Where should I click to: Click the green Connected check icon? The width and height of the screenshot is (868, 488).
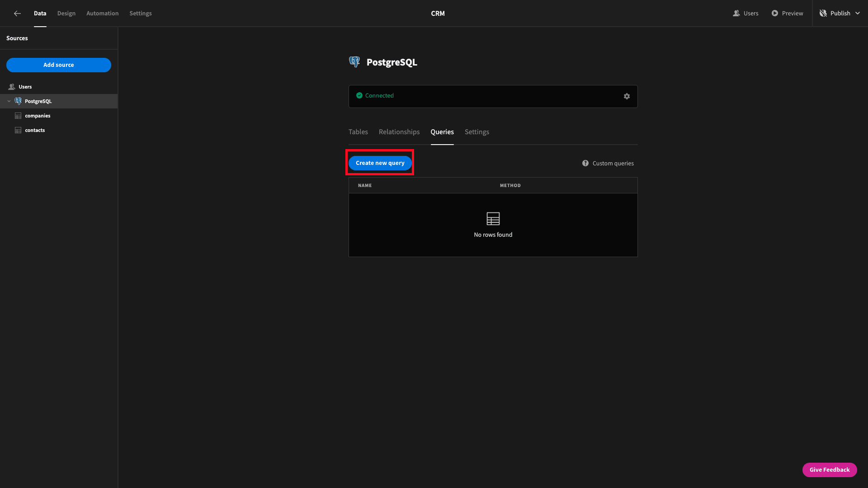coord(359,95)
